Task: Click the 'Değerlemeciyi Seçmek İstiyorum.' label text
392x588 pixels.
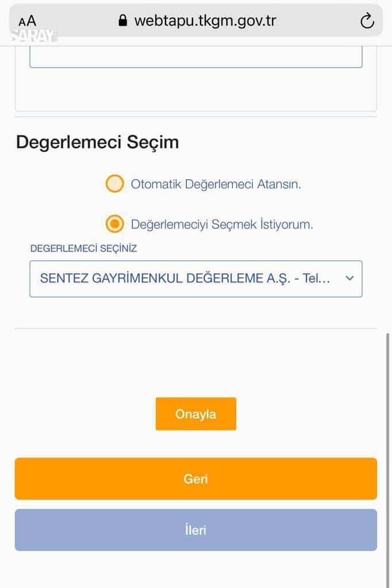Action: pos(222,225)
